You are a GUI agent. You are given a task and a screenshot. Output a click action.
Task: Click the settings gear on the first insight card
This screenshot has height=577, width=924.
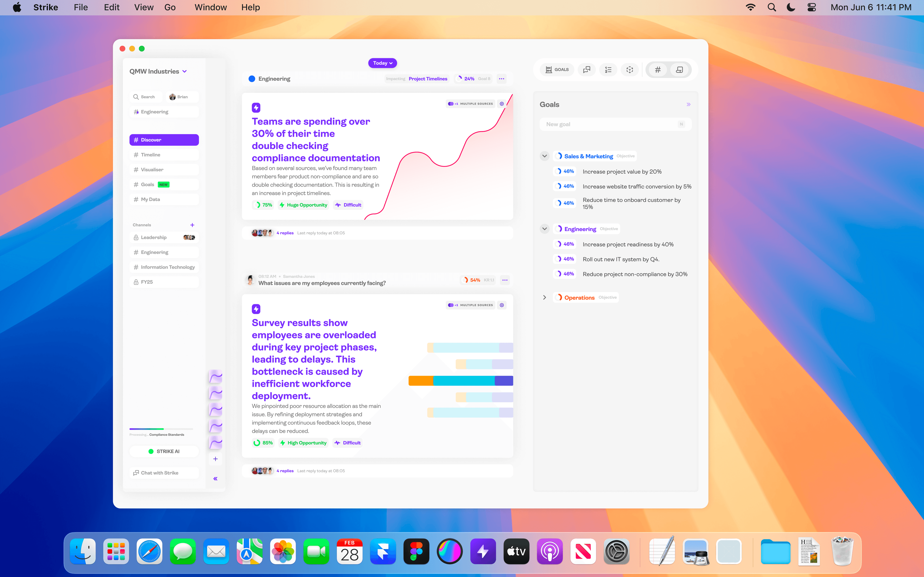coord(502,103)
